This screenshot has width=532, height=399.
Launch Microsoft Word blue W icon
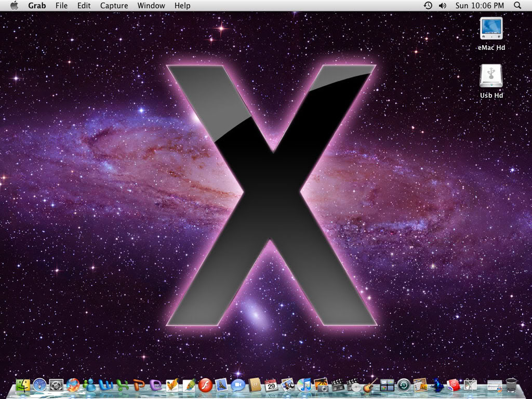106,385
